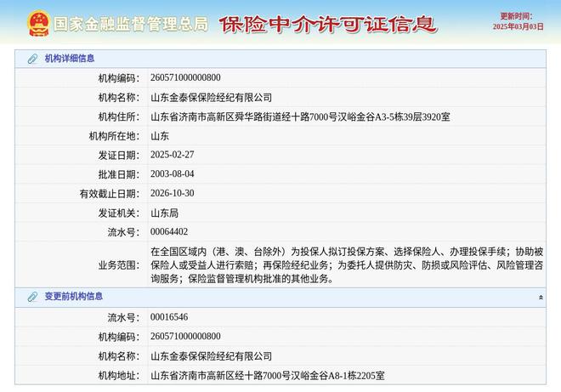Click the 业务范围 label
561x392 pixels.
click(x=119, y=265)
